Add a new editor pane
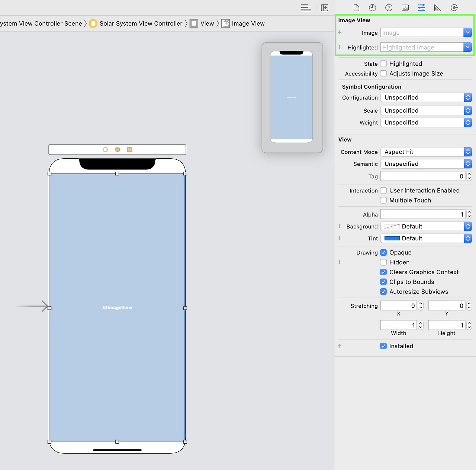This screenshot has height=470, width=476. click(x=325, y=8)
